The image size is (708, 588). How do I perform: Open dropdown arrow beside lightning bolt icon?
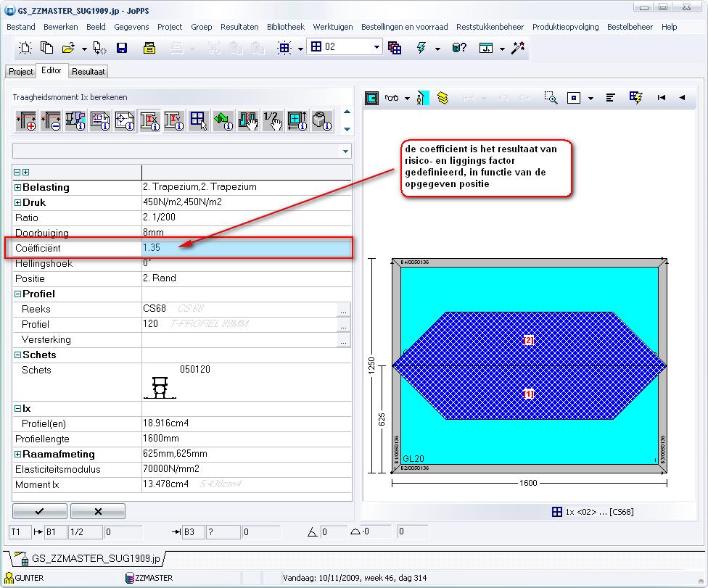(437, 49)
